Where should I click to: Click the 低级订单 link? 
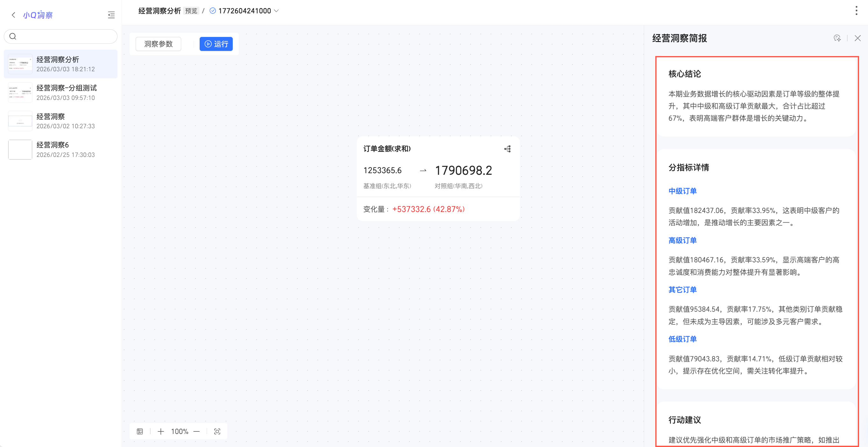[682, 339]
